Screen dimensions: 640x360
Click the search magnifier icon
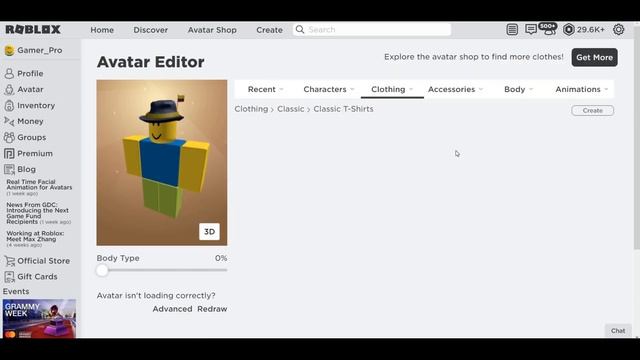point(300,29)
